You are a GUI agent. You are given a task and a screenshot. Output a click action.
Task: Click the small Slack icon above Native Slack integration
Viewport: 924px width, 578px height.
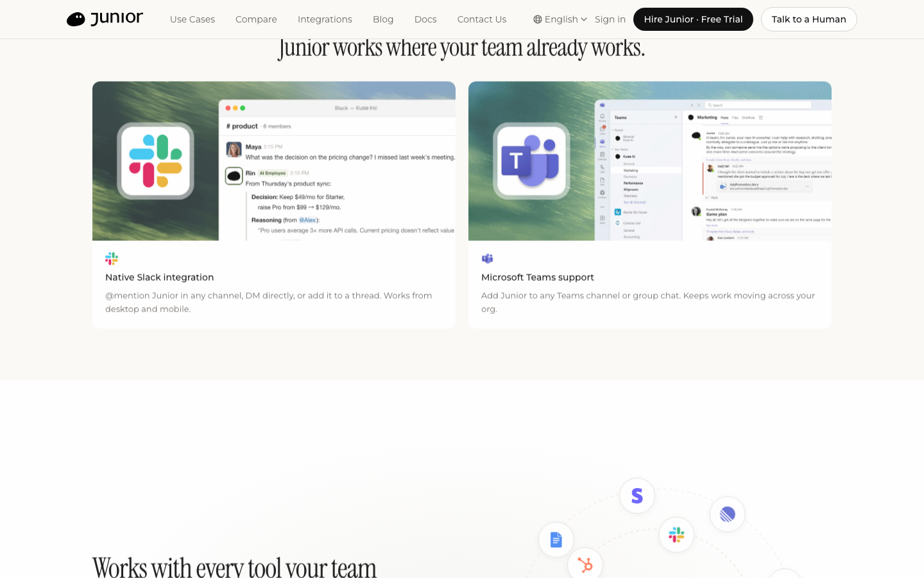coord(112,259)
